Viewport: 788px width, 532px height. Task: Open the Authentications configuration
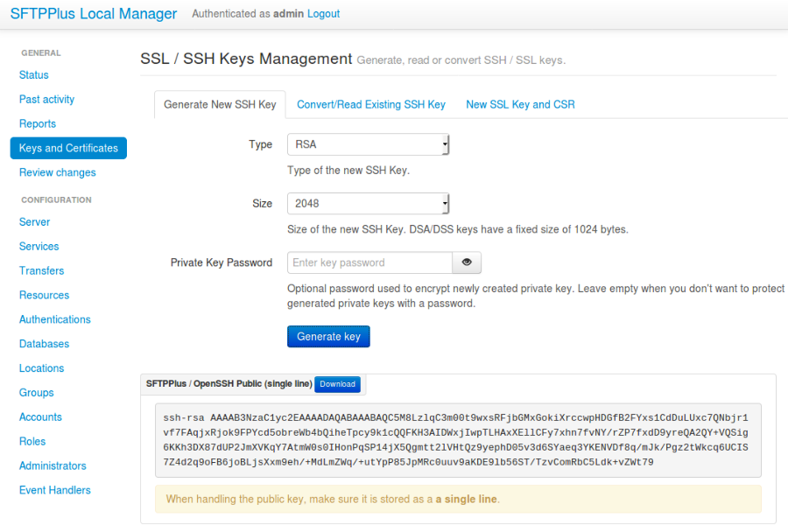[x=54, y=319]
